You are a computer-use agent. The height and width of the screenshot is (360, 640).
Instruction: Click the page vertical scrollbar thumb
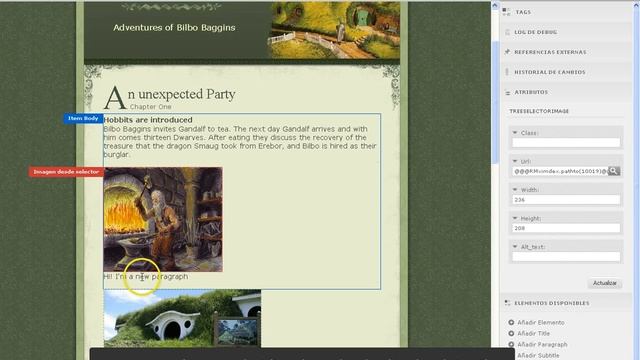click(495, 102)
